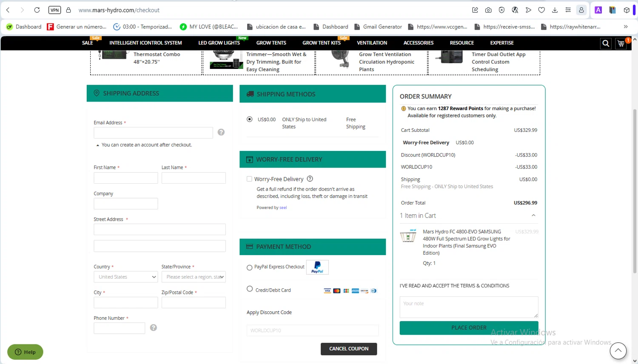Open the browser profile account icon
638x364 pixels.
coord(581,10)
